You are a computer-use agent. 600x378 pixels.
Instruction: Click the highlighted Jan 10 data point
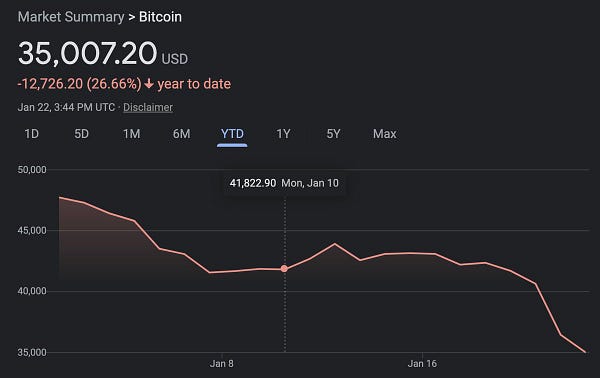(284, 269)
